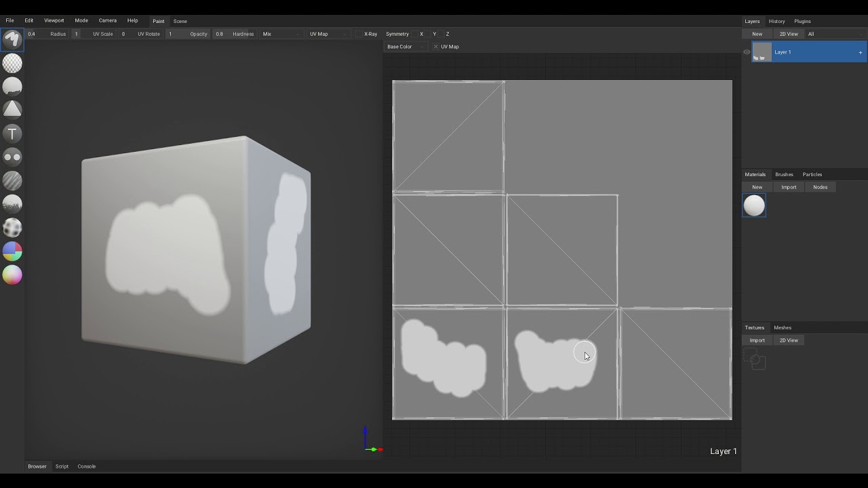This screenshot has width=868, height=488.
Task: Select the Eraser tool with checkerboard icon
Action: coord(12,63)
